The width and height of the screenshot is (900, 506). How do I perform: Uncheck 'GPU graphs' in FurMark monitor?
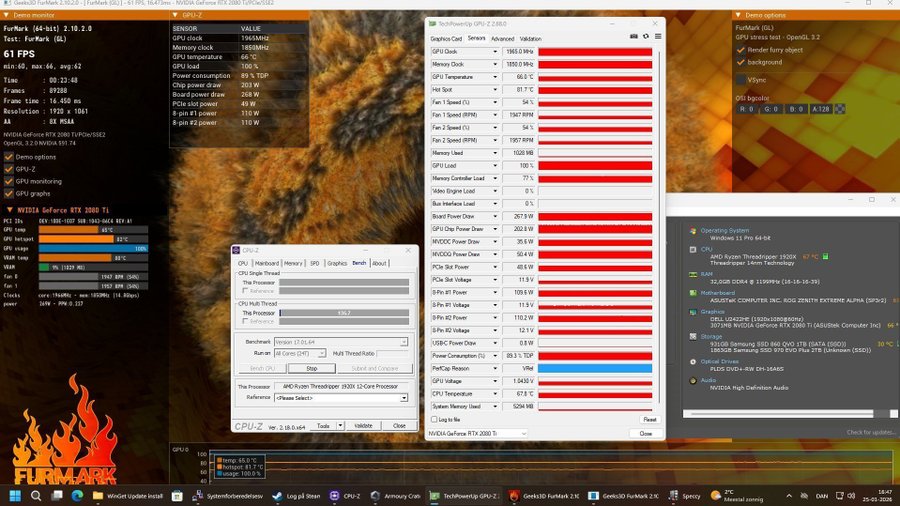pyautogui.click(x=9, y=193)
